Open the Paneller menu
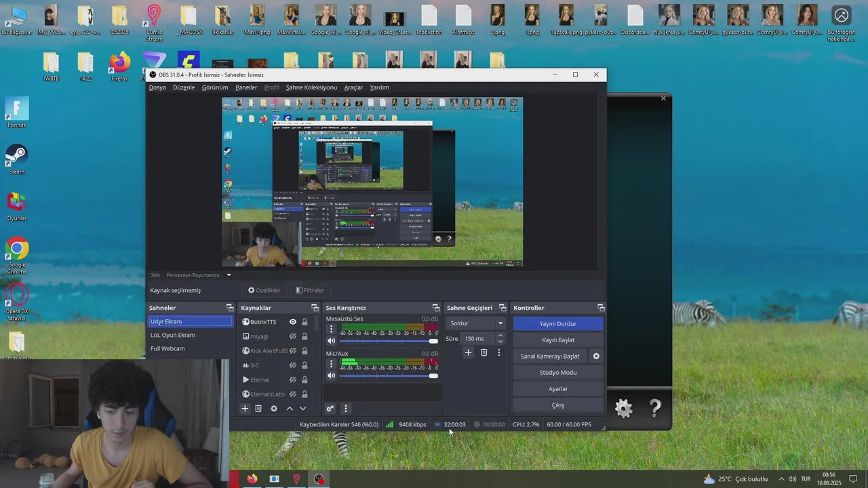This screenshot has width=868, height=488. 246,87
